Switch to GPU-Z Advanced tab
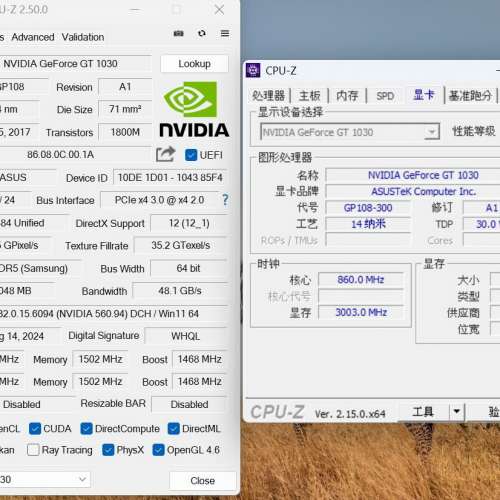This screenshot has width=500, height=500. coord(33,37)
